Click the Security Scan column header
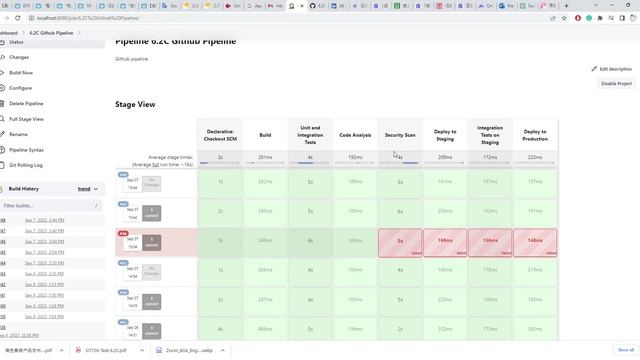The width and height of the screenshot is (640, 360). pyautogui.click(x=400, y=135)
